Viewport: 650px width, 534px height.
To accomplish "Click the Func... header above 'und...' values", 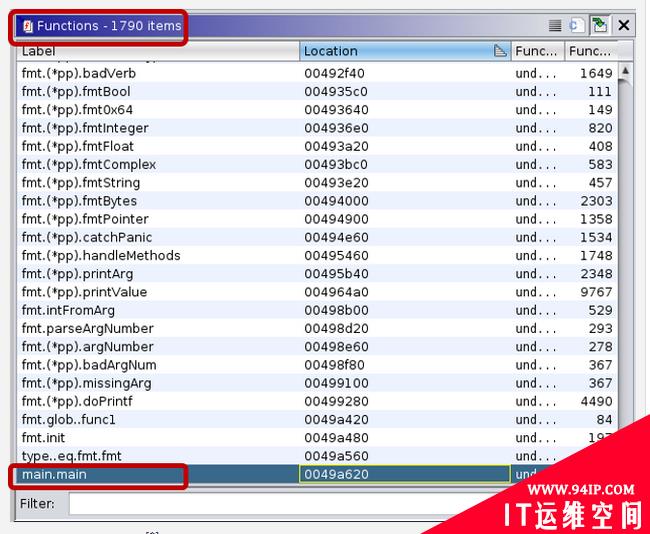I will click(x=538, y=51).
